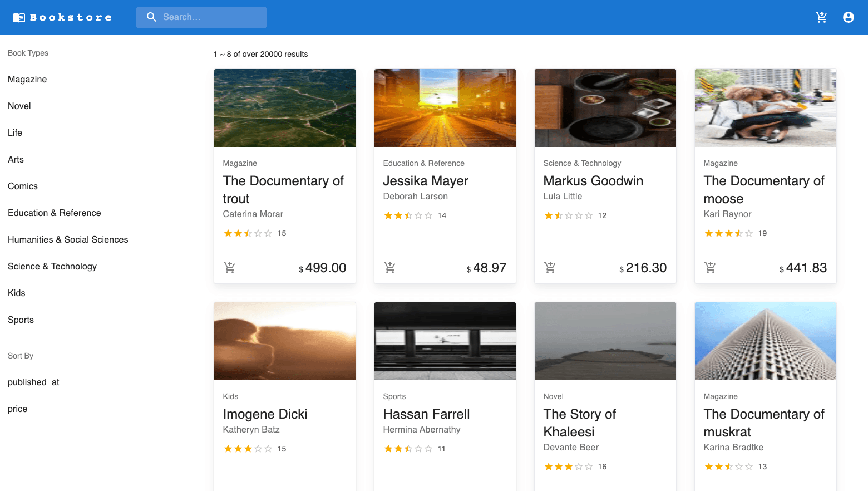This screenshot has width=868, height=491.
Task: Select Science & Technology category
Action: (52, 267)
